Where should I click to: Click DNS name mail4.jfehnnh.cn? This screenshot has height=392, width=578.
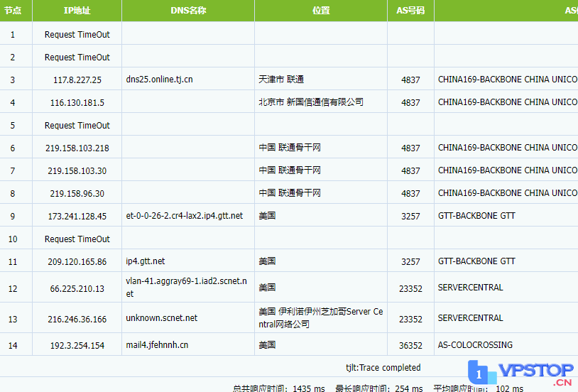coord(157,345)
